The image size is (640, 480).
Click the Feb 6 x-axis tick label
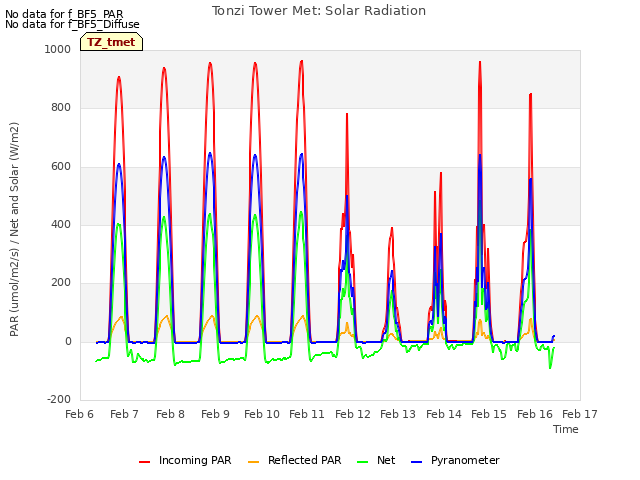[x=80, y=414]
